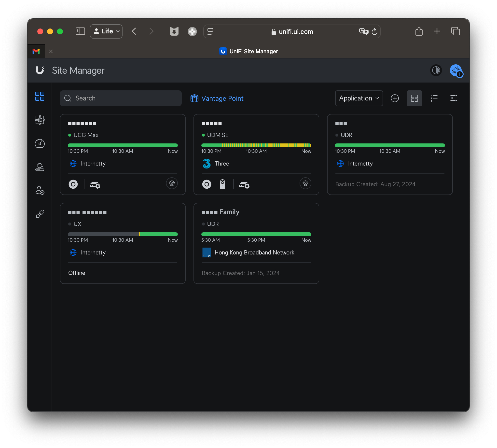Select the UDM SE label
The width and height of the screenshot is (497, 448).
tap(218, 135)
